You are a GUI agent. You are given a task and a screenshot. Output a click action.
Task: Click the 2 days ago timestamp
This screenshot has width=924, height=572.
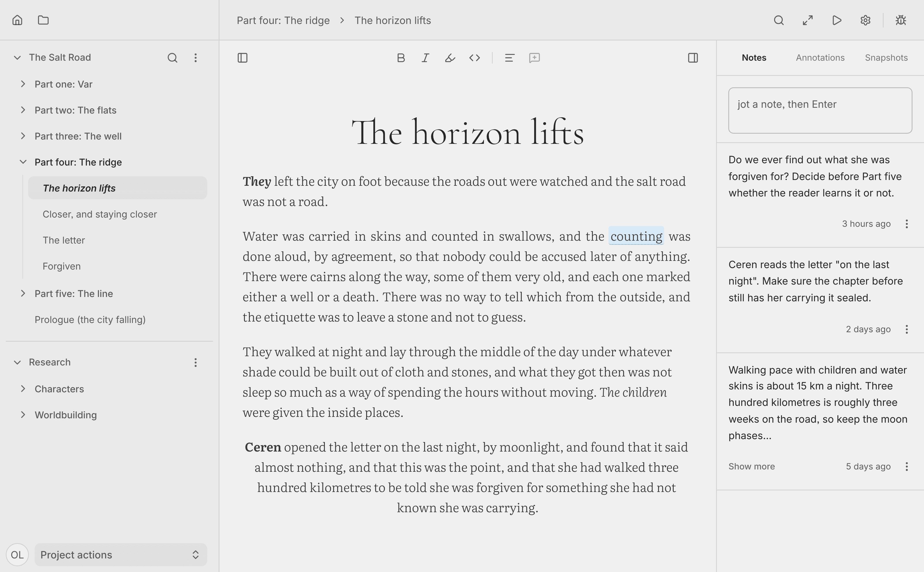(868, 329)
